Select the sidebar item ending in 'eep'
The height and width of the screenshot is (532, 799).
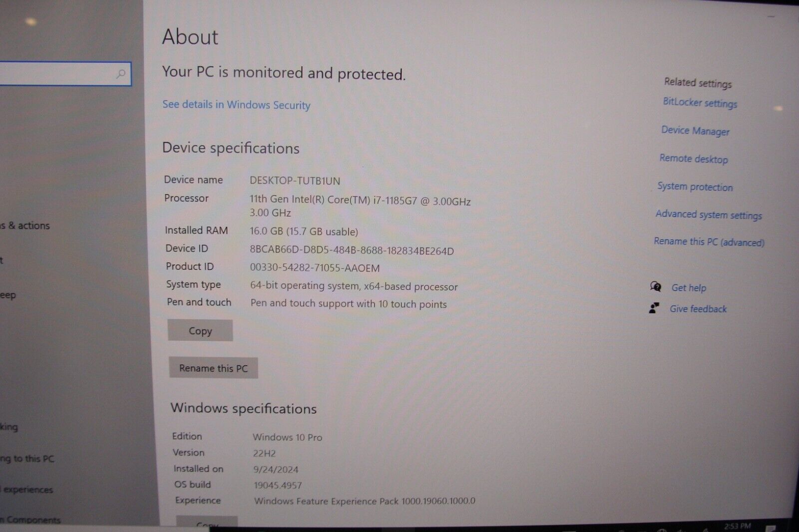[x=8, y=295]
